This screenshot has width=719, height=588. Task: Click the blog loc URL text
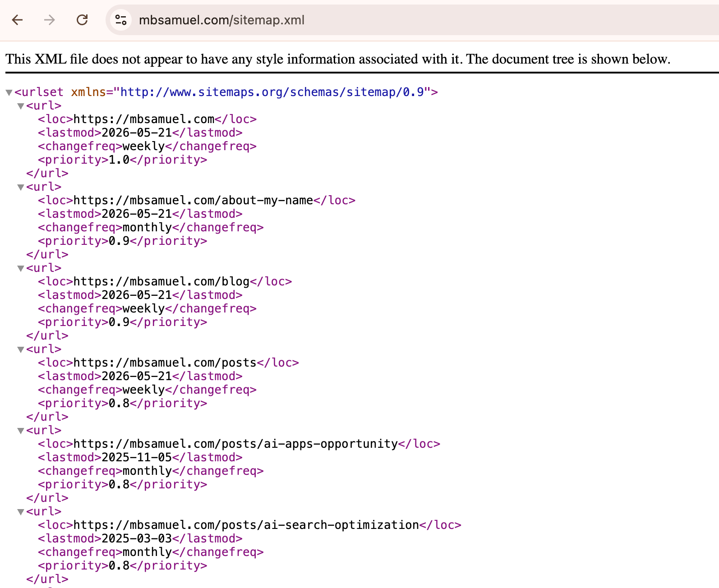click(161, 281)
